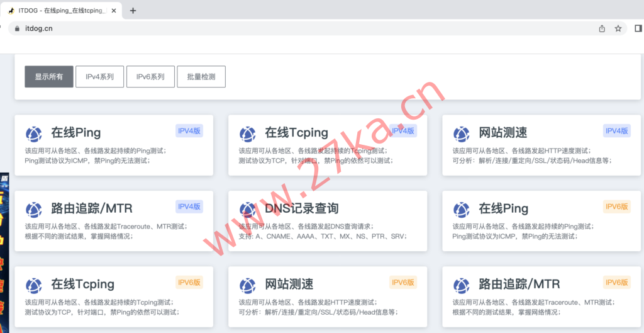644x333 pixels.
Task: Click the IPV4版 badge on 路由追踪/MTR card
Action: tap(189, 206)
